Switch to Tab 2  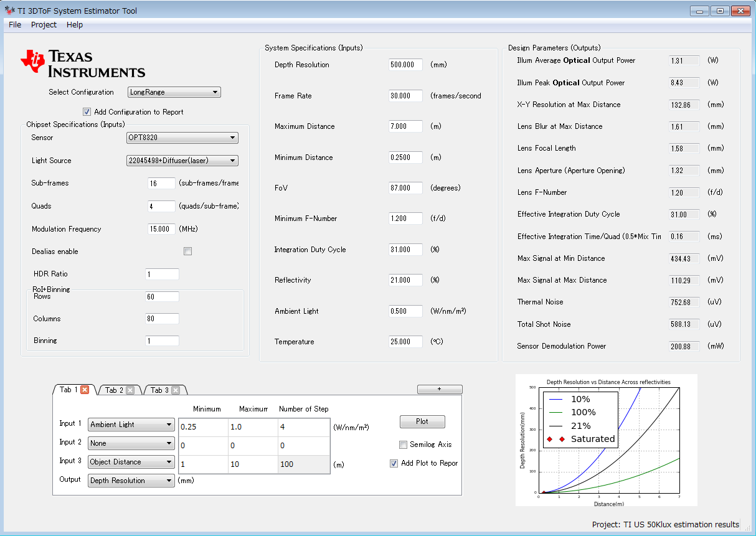click(x=114, y=390)
